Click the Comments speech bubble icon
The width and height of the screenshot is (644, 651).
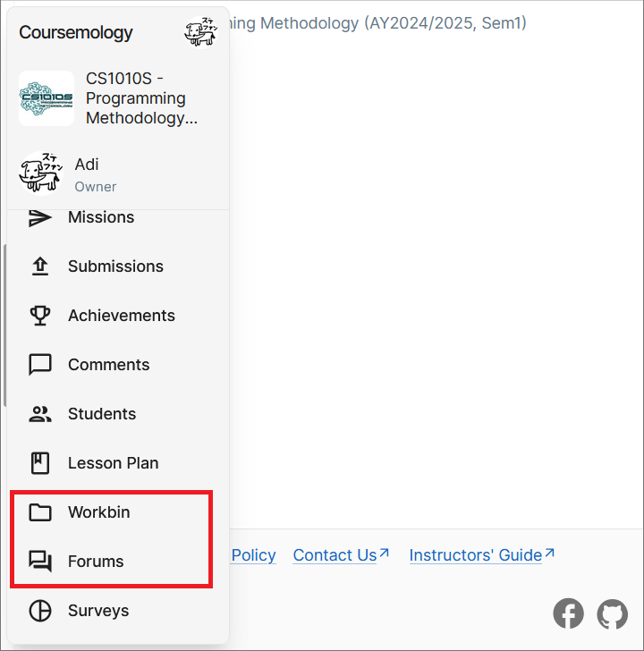(x=40, y=365)
